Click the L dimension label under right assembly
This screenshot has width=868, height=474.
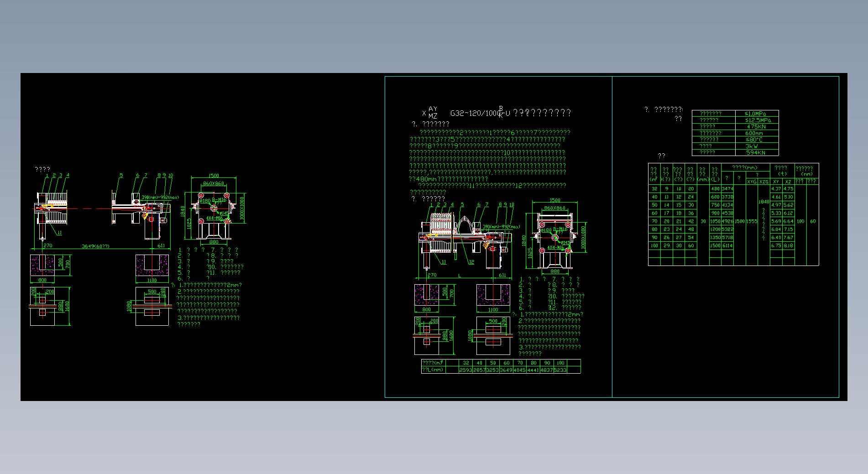460,276
